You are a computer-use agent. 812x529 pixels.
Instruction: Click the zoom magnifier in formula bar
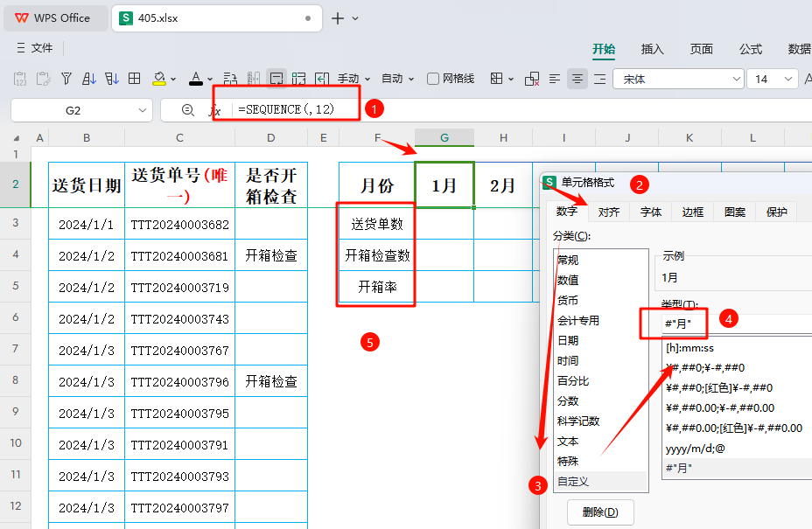(x=187, y=110)
